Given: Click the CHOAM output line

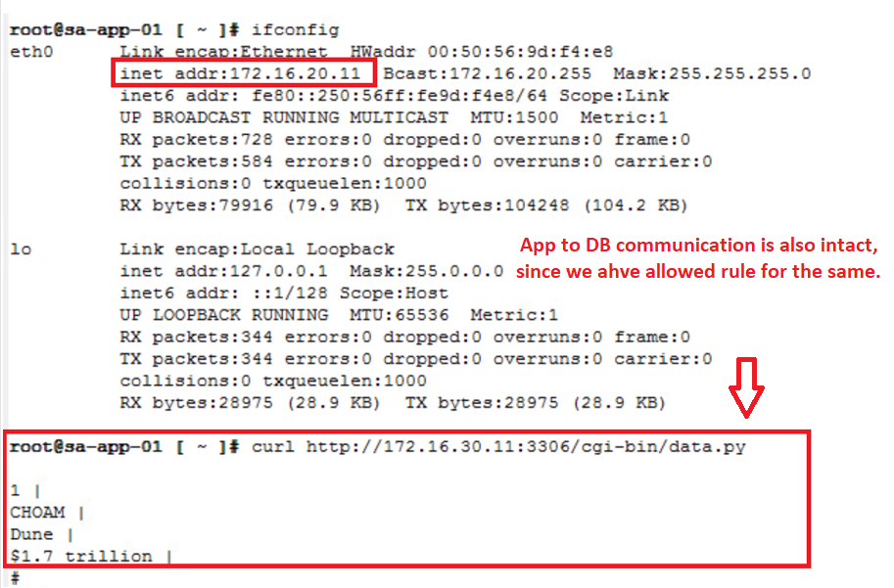Looking at the screenshot, I should point(47,513).
